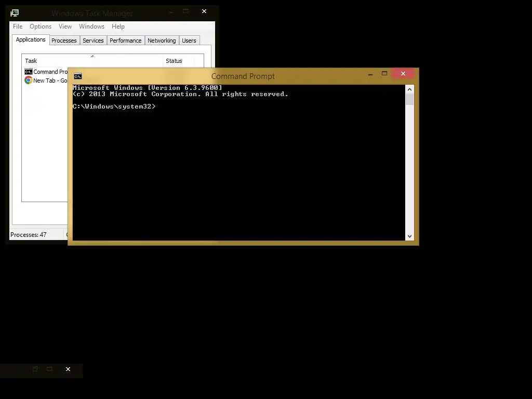The width and height of the screenshot is (532, 399).
Task: Click the Command Prompt title text
Action: tap(243, 76)
